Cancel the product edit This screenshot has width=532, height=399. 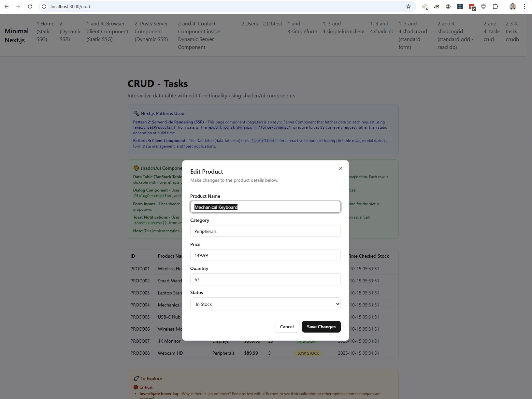coord(287,327)
